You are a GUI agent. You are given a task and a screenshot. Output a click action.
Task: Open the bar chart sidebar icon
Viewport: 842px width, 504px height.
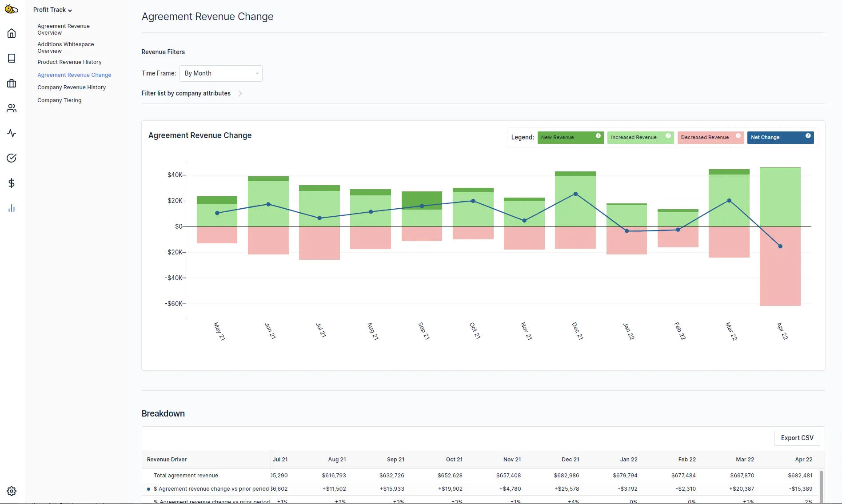(12, 208)
